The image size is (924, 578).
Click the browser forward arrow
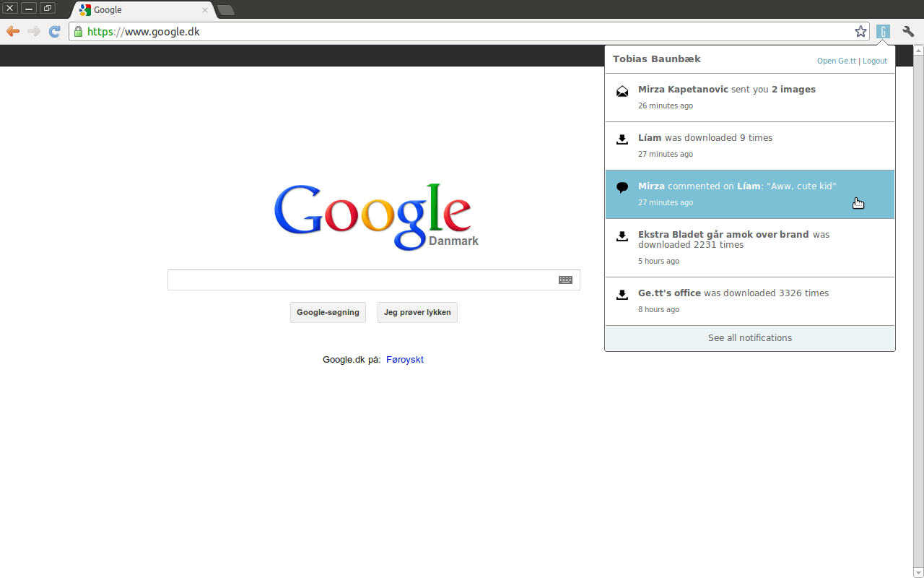click(x=33, y=31)
